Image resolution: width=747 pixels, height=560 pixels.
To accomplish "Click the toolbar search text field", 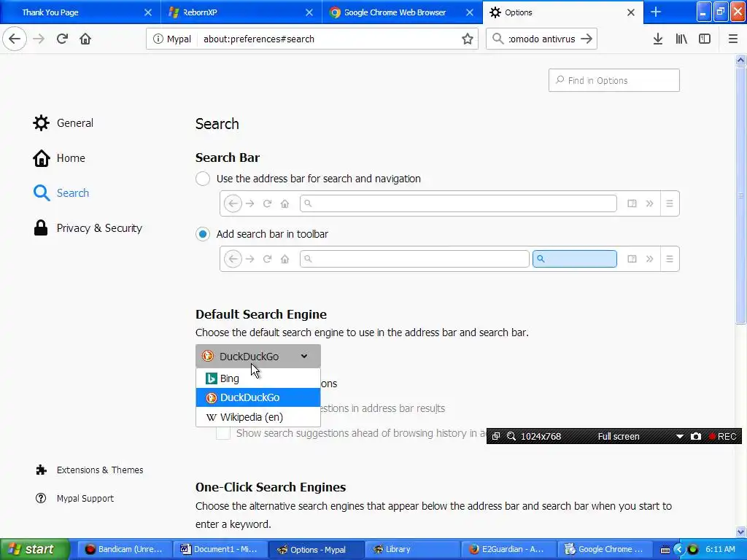I will coord(542,39).
